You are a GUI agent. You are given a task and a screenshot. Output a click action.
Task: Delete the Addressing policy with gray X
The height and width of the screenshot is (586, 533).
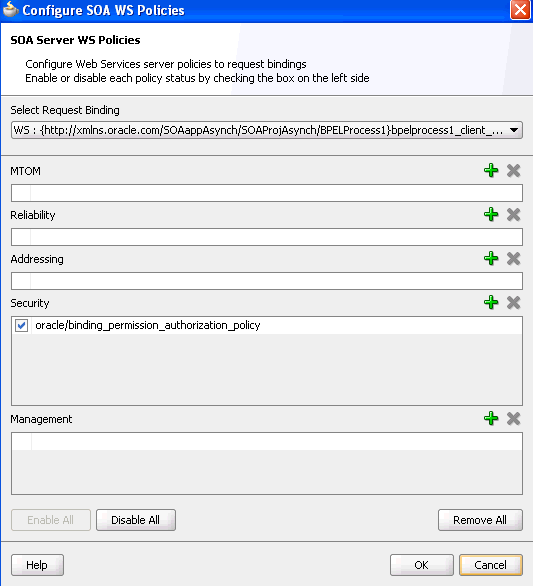514,258
